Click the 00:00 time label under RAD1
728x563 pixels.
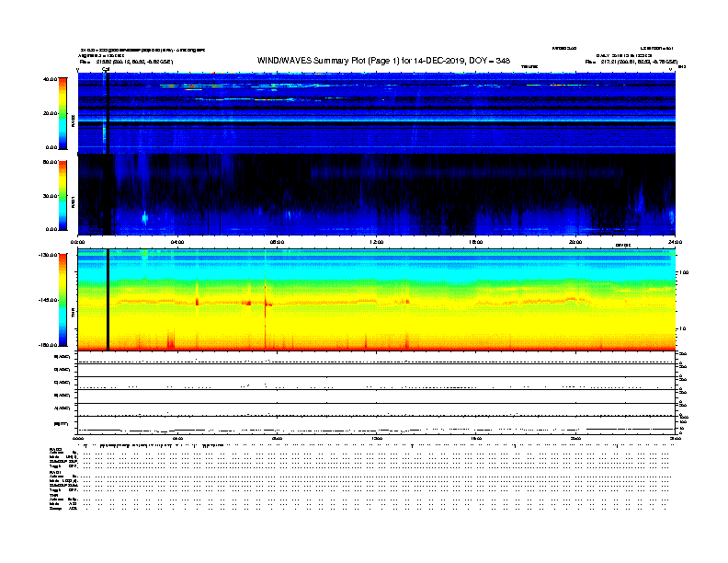pyautogui.click(x=77, y=242)
